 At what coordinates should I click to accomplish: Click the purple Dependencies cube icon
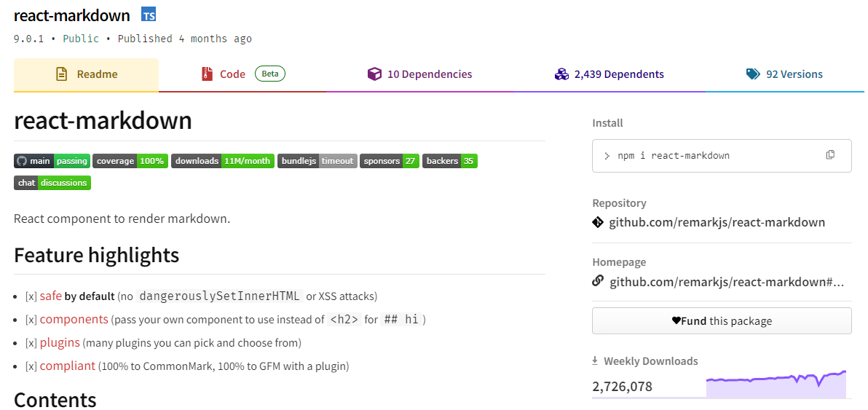(375, 74)
